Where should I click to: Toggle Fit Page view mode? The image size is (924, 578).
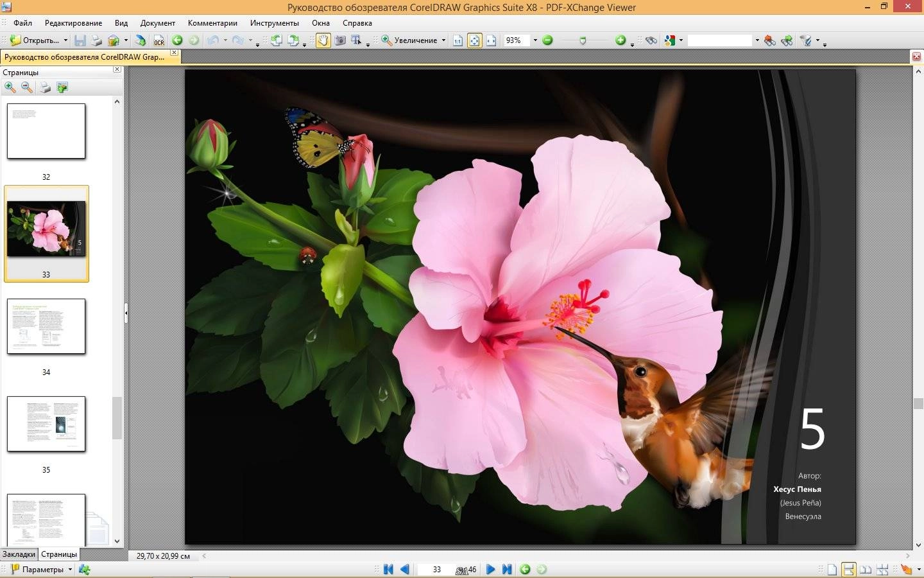click(474, 40)
